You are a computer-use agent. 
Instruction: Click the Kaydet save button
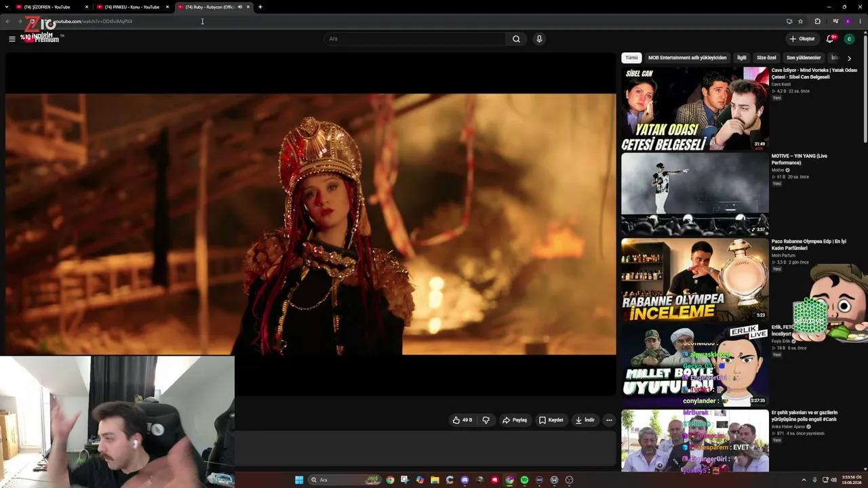[551, 420]
